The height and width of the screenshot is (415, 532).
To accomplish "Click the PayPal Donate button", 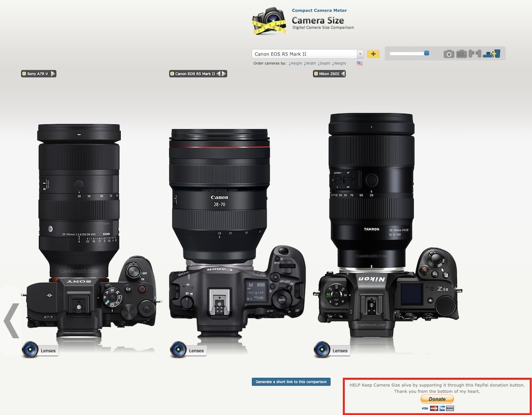I will click(437, 399).
